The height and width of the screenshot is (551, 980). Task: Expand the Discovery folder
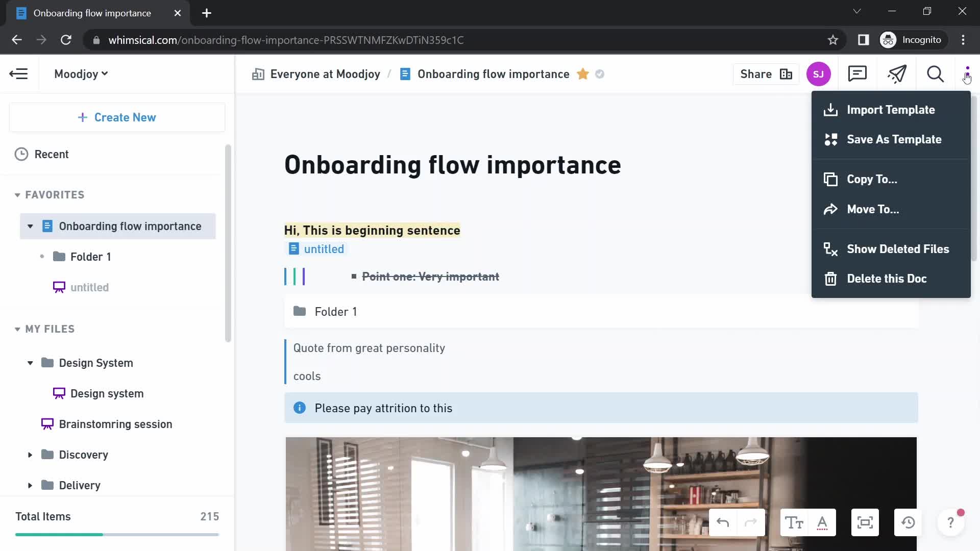click(x=30, y=454)
